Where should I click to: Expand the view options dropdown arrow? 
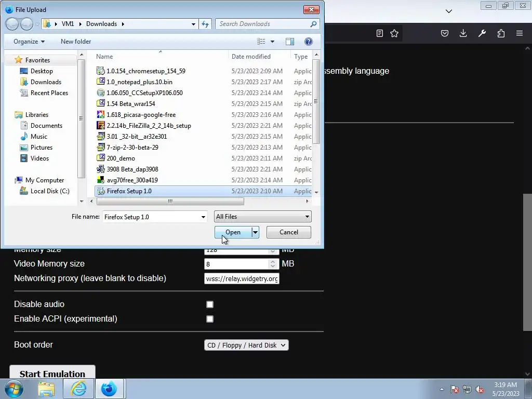coord(272,42)
